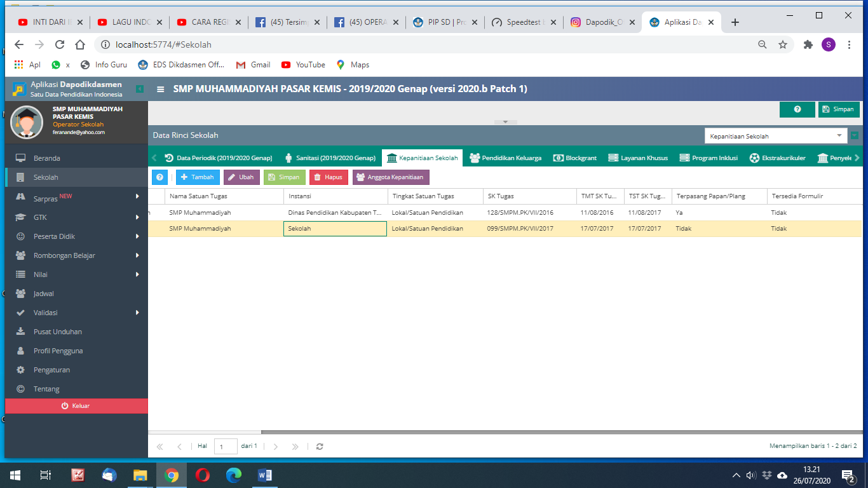Collapse the top panel with small arrow
The width and height of the screenshot is (868, 488).
click(506, 121)
